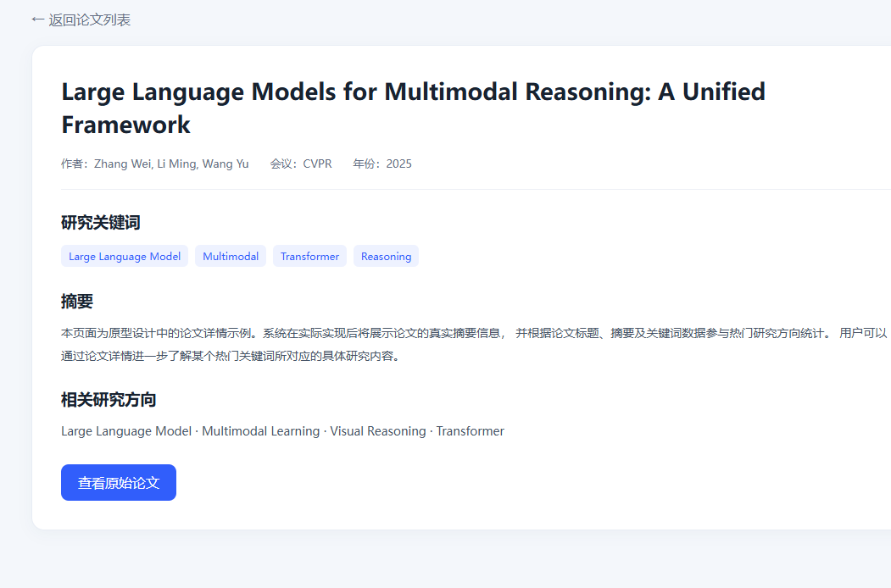
Task: Go back via 返回论文列表 link
Action: [x=81, y=19]
